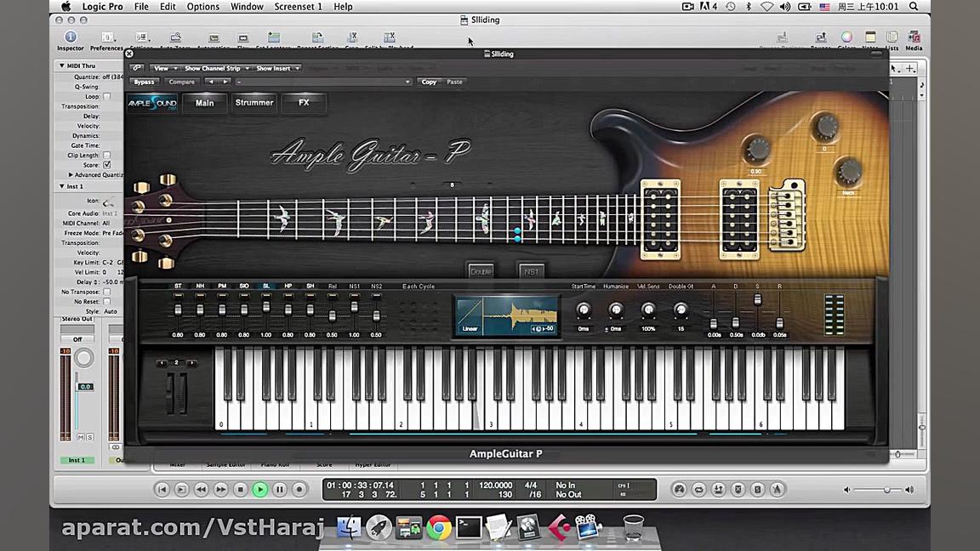The height and width of the screenshot is (551, 980).
Task: Click the Bounce toolbar icon
Action: [821, 37]
